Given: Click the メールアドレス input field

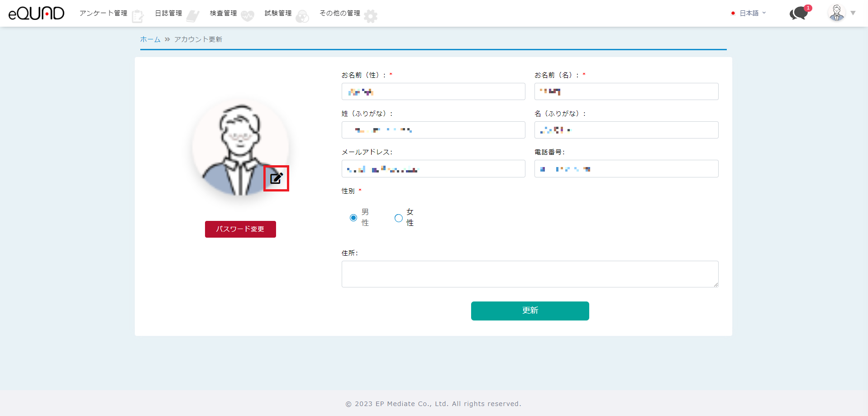Looking at the screenshot, I should click(x=433, y=169).
